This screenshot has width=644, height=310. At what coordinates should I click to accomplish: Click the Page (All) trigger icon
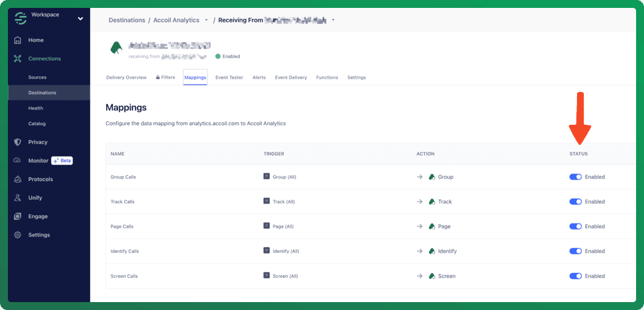(x=267, y=226)
